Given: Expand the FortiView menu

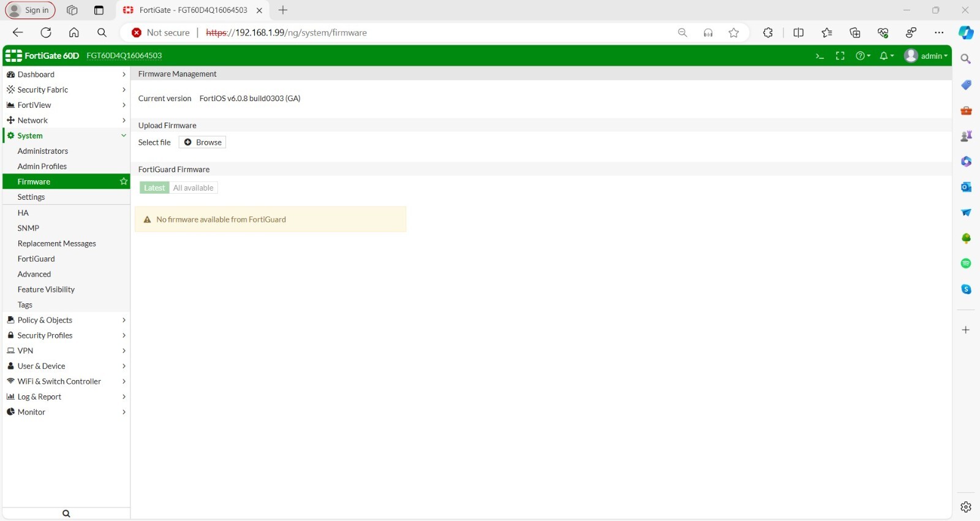Looking at the screenshot, I should [66, 105].
